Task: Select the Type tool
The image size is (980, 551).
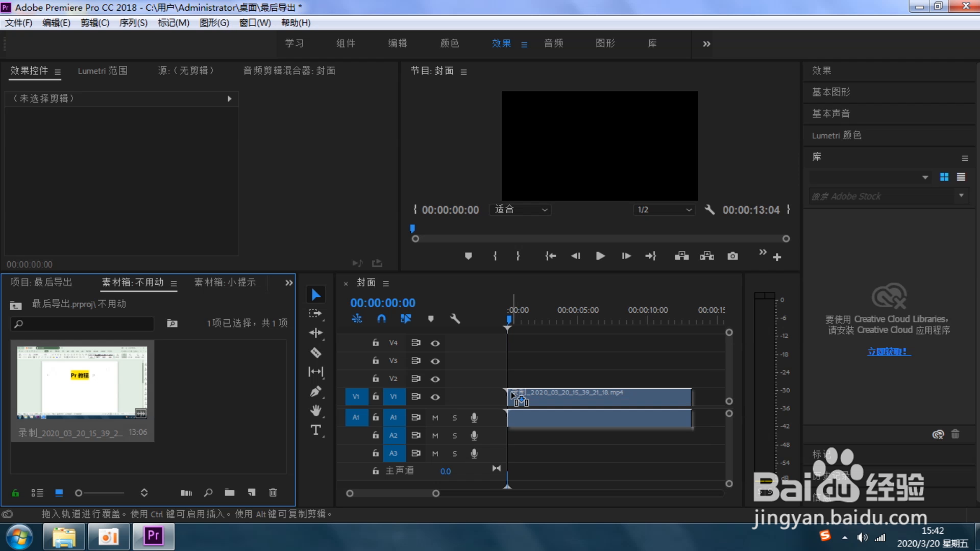Action: [316, 430]
